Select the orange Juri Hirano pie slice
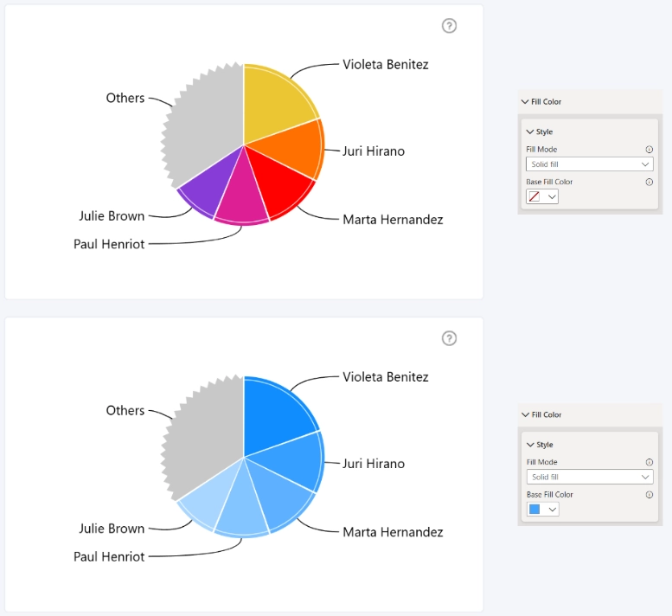The width and height of the screenshot is (672, 616). point(291,148)
